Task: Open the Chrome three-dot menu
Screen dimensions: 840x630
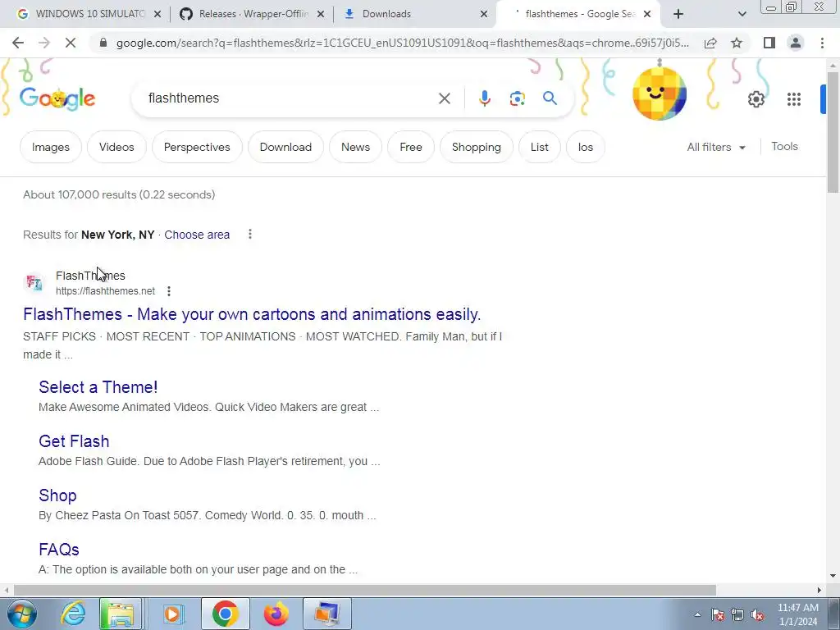Action: point(822,43)
